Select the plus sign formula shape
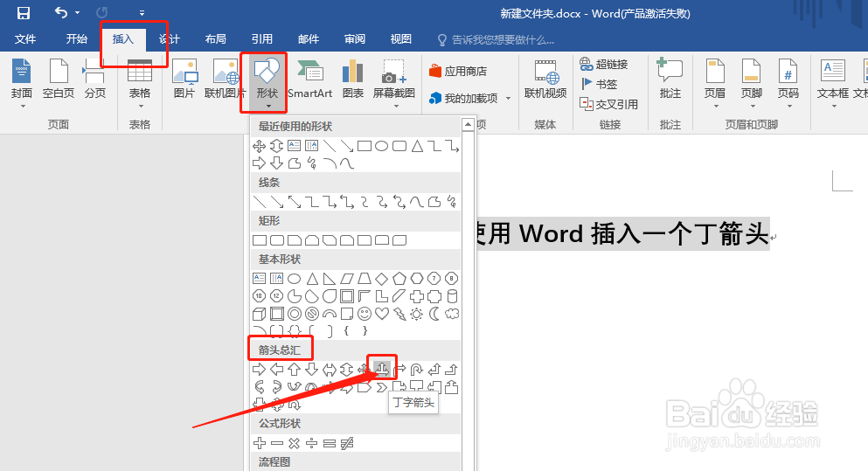 click(x=259, y=443)
